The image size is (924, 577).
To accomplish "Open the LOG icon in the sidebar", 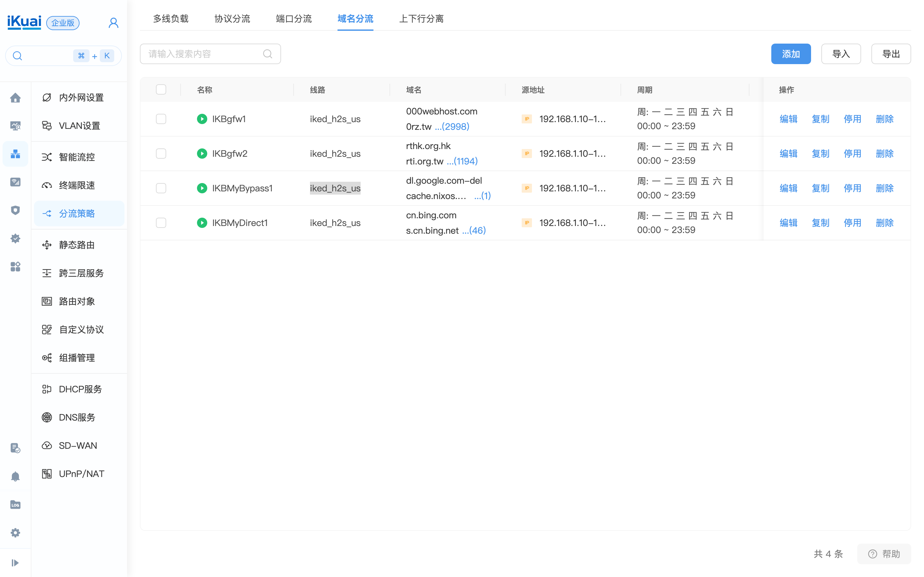I will pyautogui.click(x=15, y=505).
